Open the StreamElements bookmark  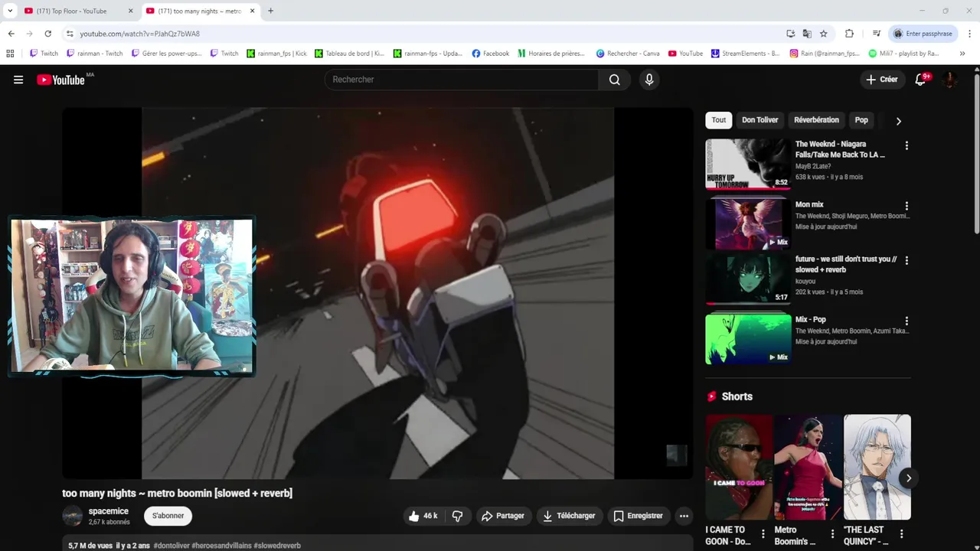click(x=745, y=54)
